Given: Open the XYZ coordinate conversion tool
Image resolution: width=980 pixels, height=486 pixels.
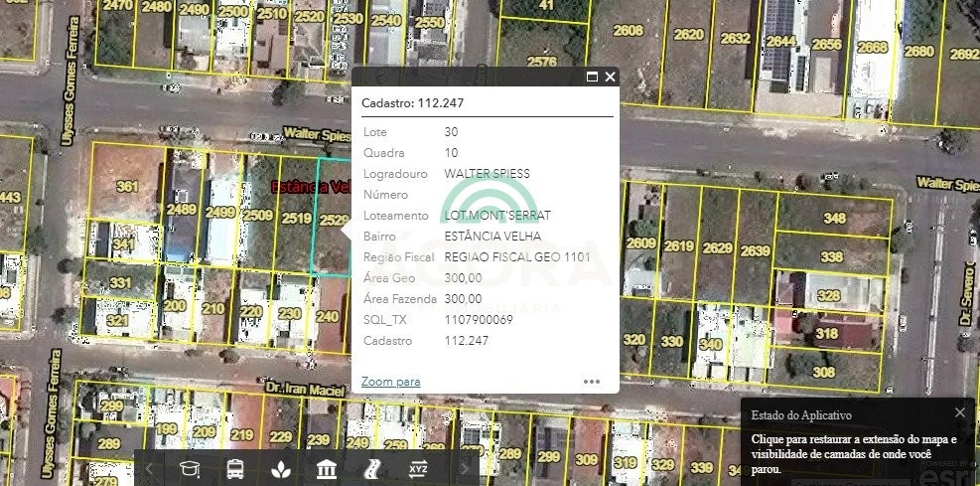Looking at the screenshot, I should [x=418, y=468].
